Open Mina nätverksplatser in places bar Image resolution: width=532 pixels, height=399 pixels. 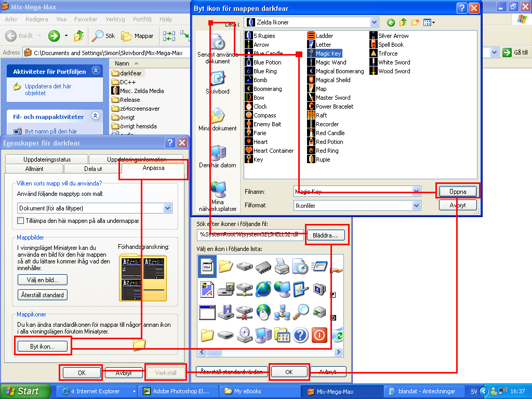(218, 196)
